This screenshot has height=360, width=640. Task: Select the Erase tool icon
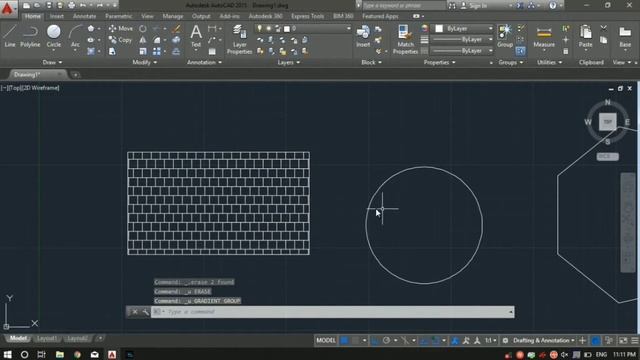tap(176, 29)
